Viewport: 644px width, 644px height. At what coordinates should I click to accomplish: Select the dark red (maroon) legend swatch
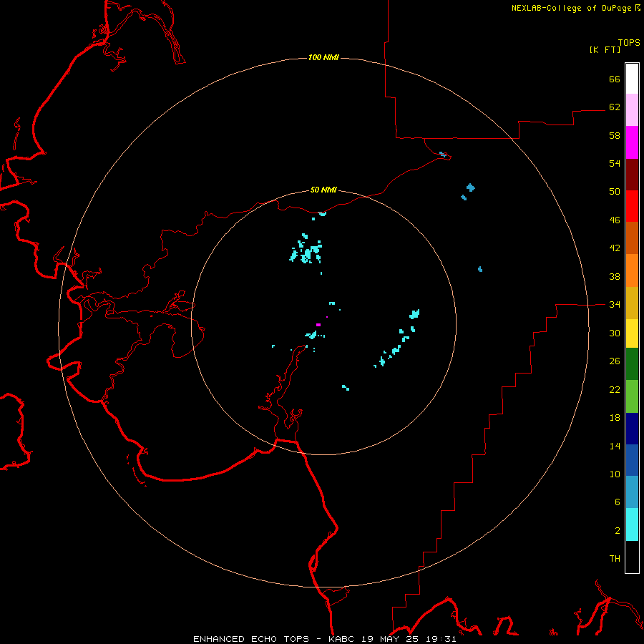coord(632,175)
